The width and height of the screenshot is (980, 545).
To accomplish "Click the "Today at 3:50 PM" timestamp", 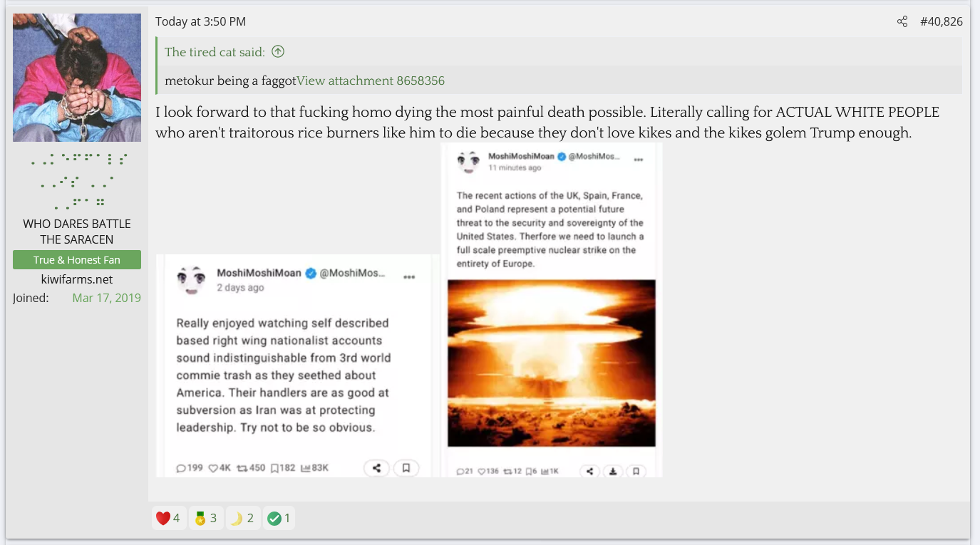I will click(200, 21).
